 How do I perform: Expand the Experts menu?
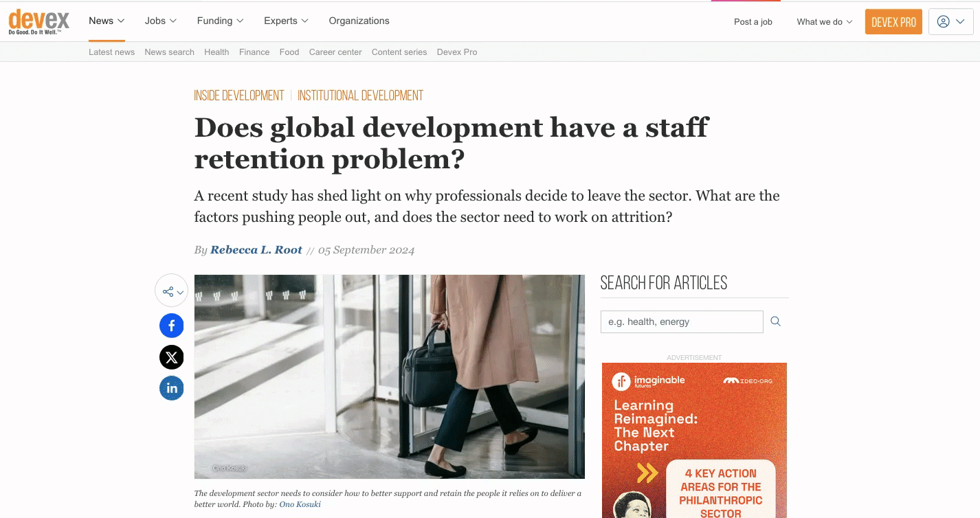point(286,21)
